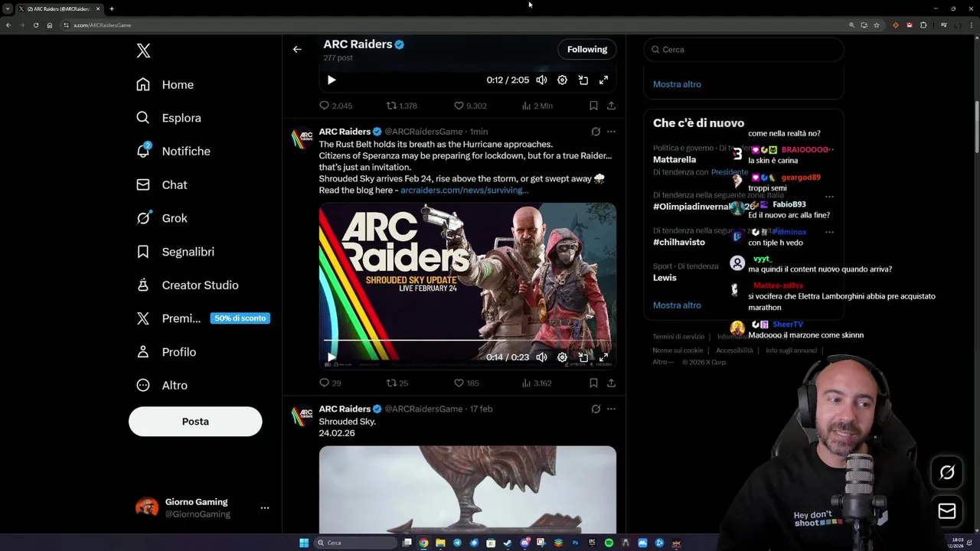Image resolution: width=980 pixels, height=551 pixels.
Task: Play the top video at 0:12
Action: [332, 80]
